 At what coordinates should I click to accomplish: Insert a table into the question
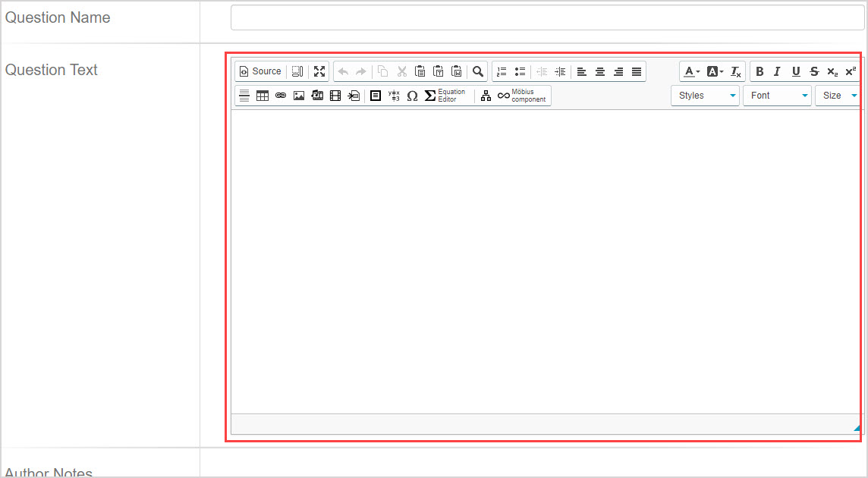(x=263, y=96)
